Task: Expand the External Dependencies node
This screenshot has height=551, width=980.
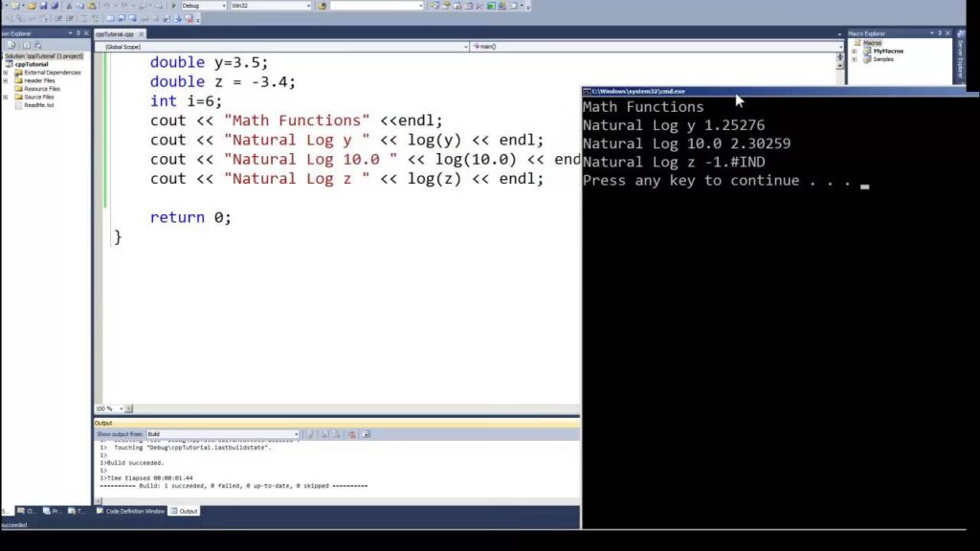Action: coord(6,73)
